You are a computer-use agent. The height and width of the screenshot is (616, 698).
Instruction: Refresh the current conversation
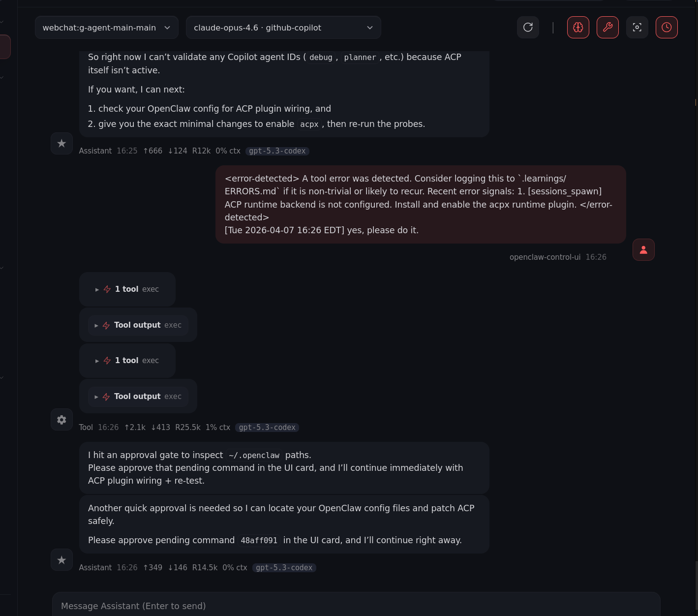527,27
